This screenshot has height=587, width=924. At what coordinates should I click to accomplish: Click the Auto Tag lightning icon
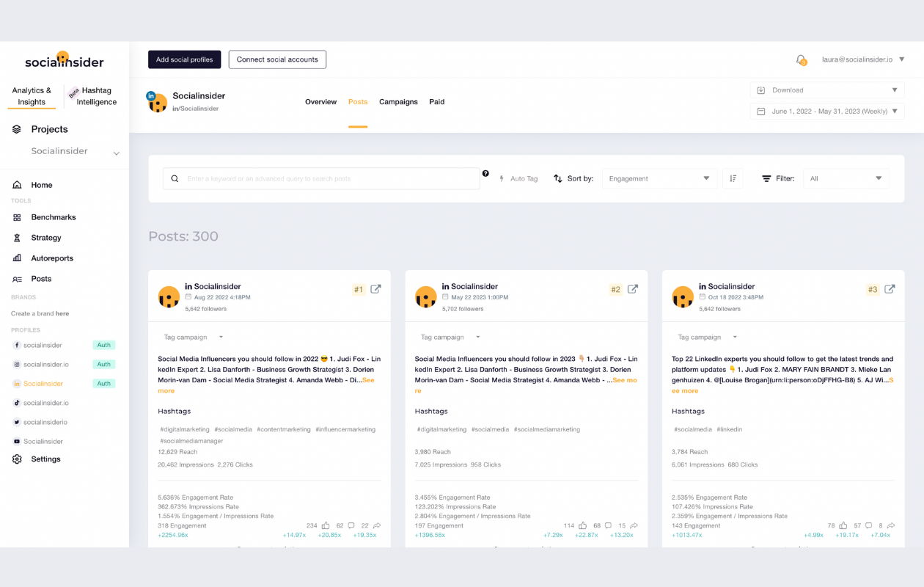coord(502,178)
